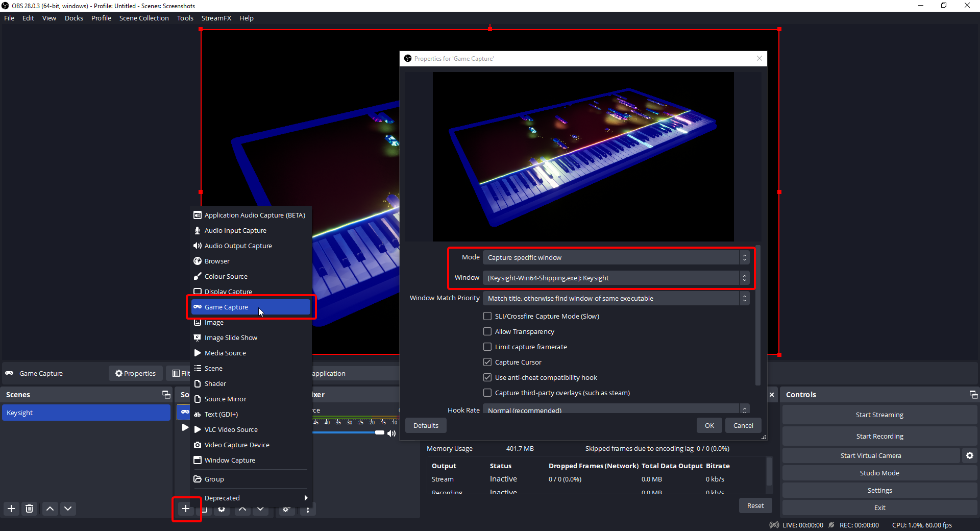Move selected source up in Sources toolbar
The width and height of the screenshot is (980, 531).
242,509
